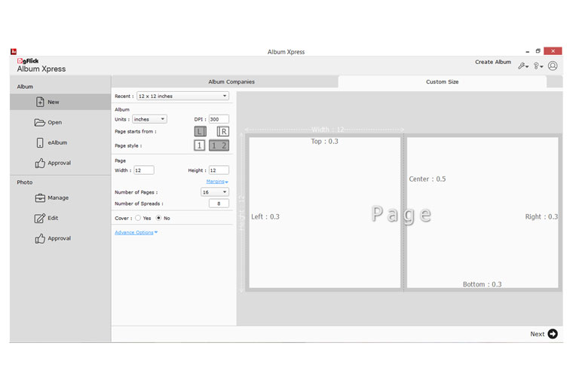Click the 'Photo' sidebar section heading

tap(24, 182)
